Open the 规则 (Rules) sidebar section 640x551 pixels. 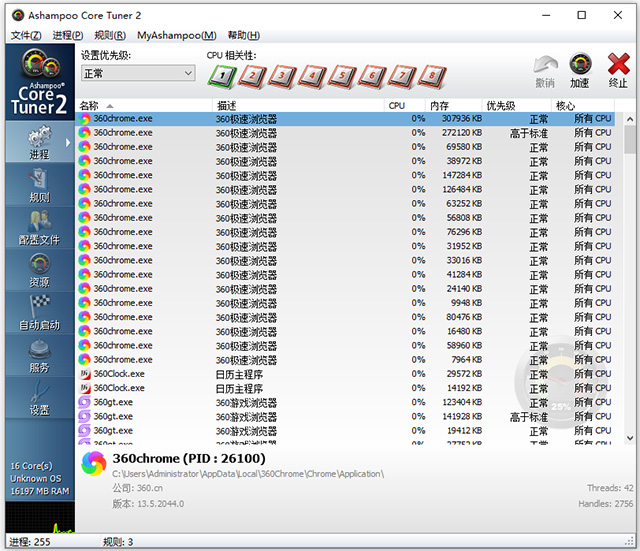(40, 185)
